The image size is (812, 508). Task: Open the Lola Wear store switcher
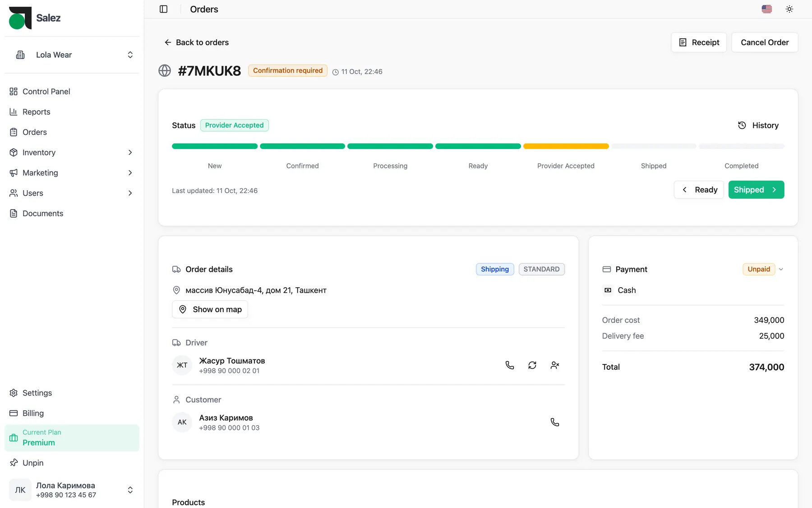click(72, 55)
